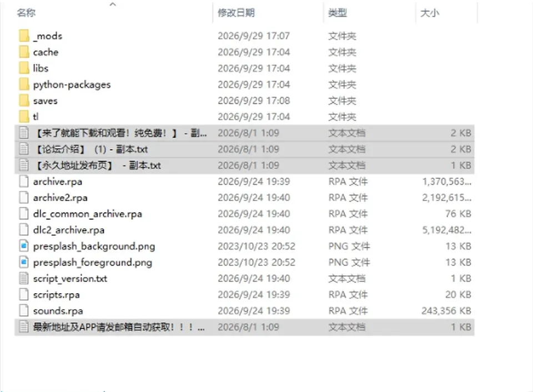Sort by the 大小 column header
Screen dimensions: 533x392
point(430,13)
